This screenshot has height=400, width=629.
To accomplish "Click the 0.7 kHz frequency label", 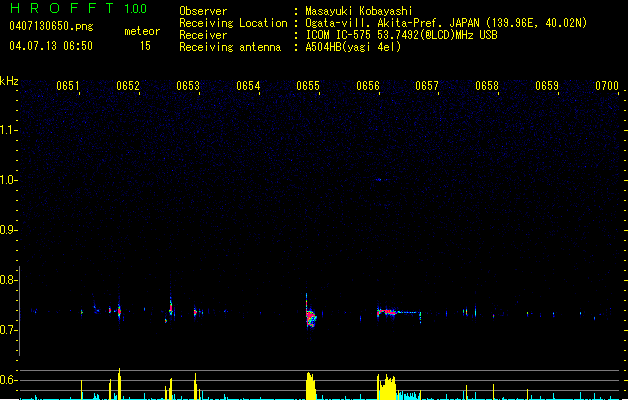I will click(x=7, y=330).
